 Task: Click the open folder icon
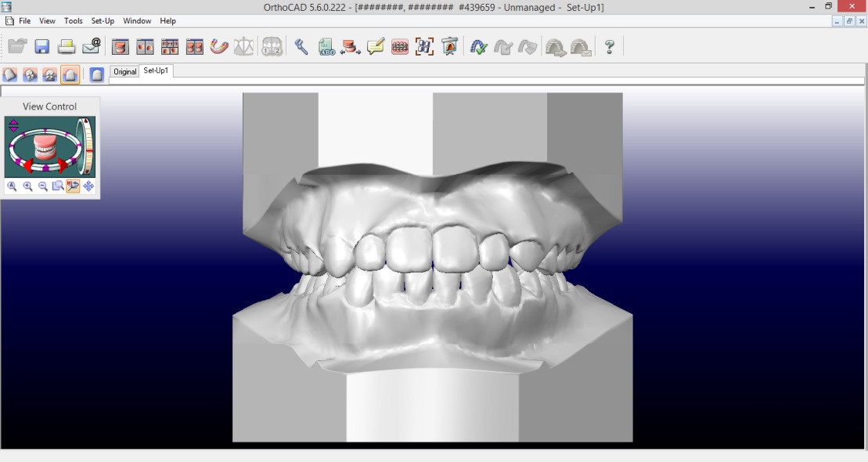[17, 47]
